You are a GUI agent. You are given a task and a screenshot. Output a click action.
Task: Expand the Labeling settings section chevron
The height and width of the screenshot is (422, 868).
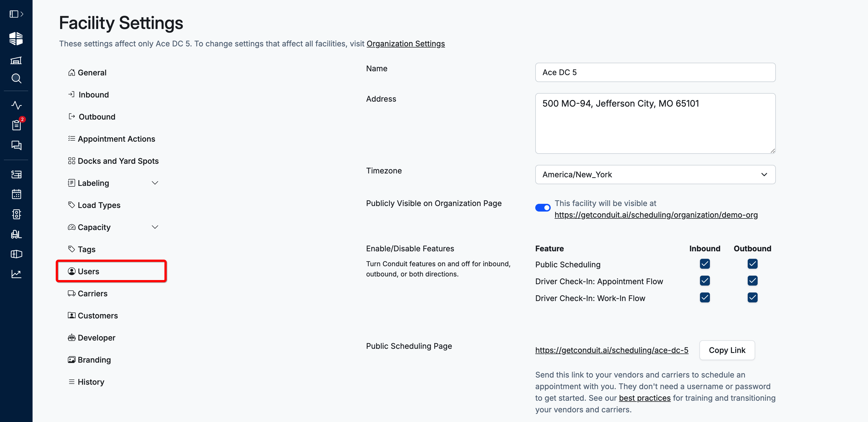click(x=155, y=183)
